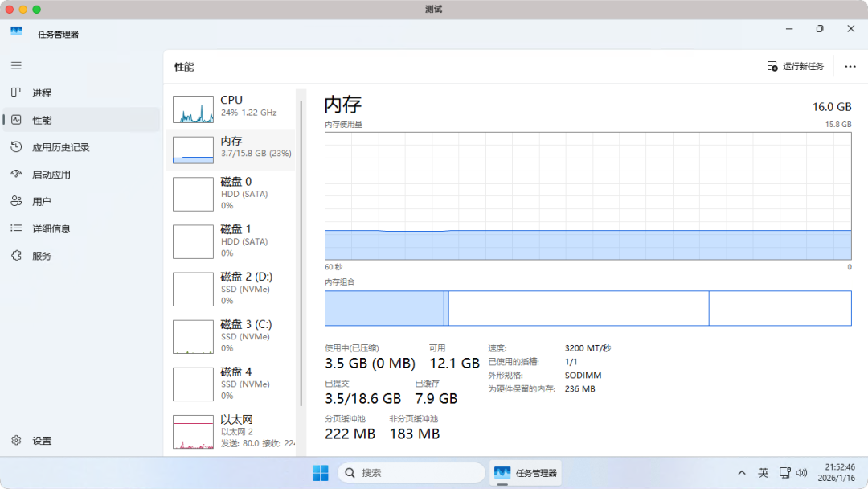
Task: Open the Processes (进程) page
Action: (x=40, y=92)
